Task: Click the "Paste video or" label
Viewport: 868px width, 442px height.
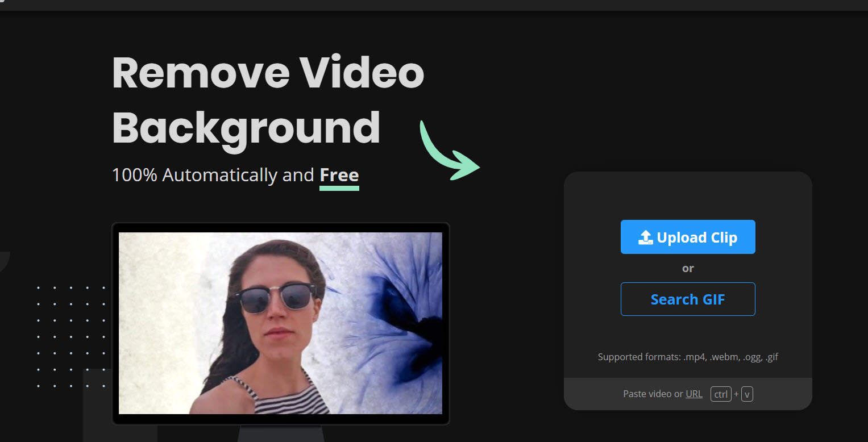Action: (x=653, y=394)
